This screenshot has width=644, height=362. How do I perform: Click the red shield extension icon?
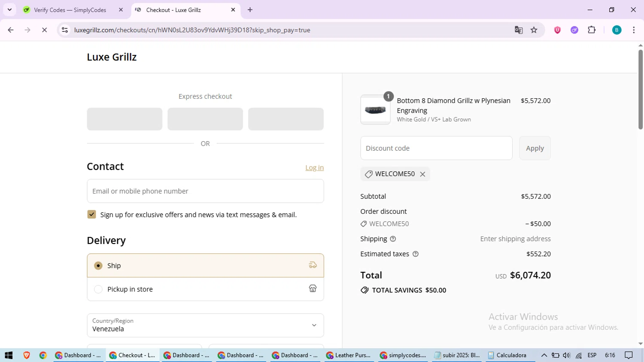(x=557, y=30)
